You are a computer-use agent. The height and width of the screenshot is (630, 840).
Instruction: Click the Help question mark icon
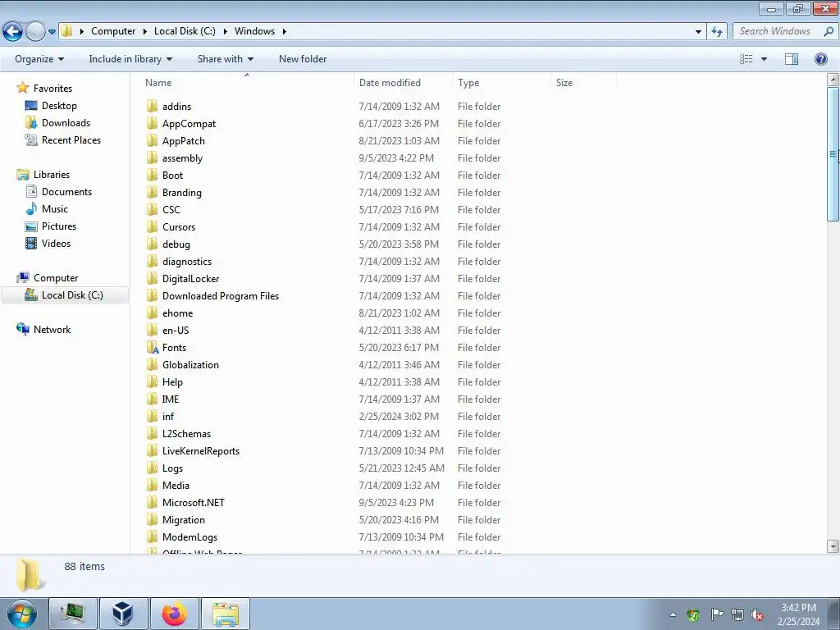[x=820, y=59]
